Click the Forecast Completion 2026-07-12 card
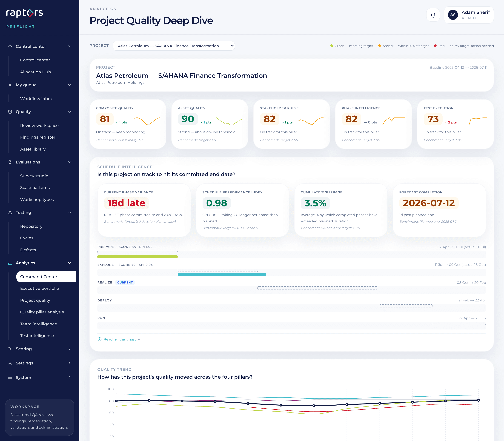This screenshot has width=504, height=441. click(439, 210)
